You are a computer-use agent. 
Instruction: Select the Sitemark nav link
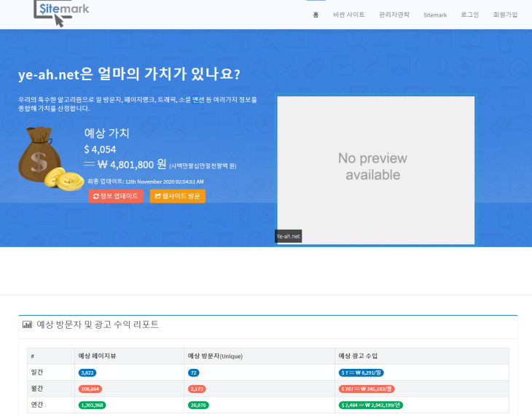(435, 15)
